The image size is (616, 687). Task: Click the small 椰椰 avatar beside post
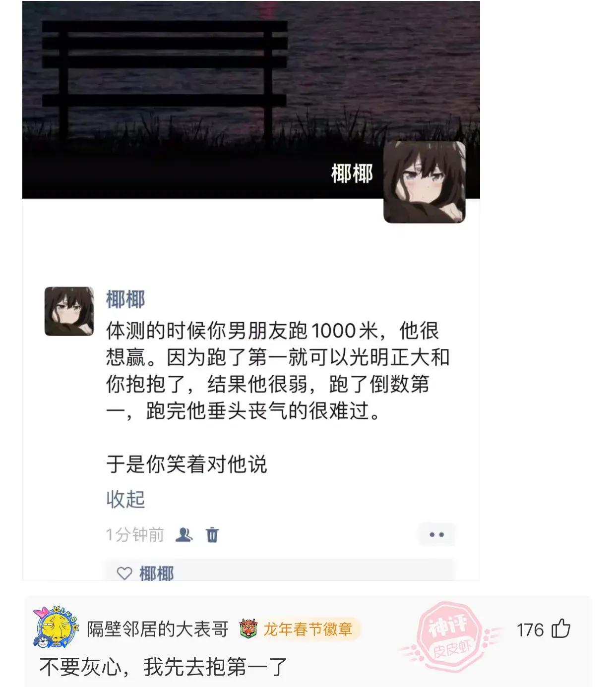point(69,311)
